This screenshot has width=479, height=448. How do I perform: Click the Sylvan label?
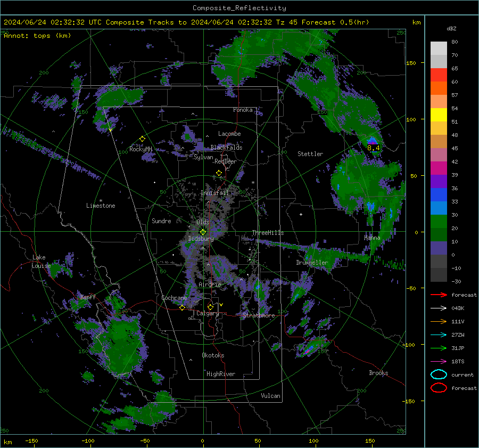click(x=203, y=157)
